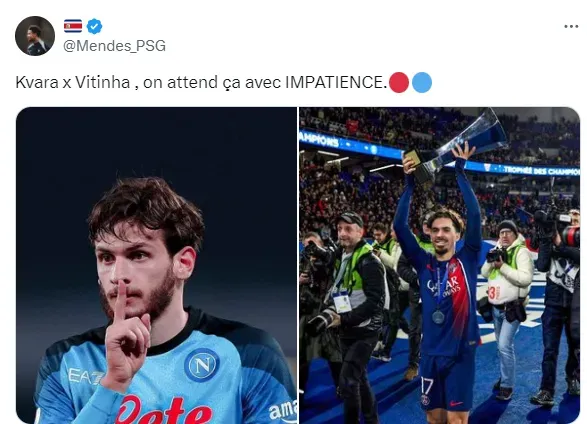This screenshot has height=424, width=587.
Task: Click the medal hanging on PSG shirt
Action: (x=438, y=316)
